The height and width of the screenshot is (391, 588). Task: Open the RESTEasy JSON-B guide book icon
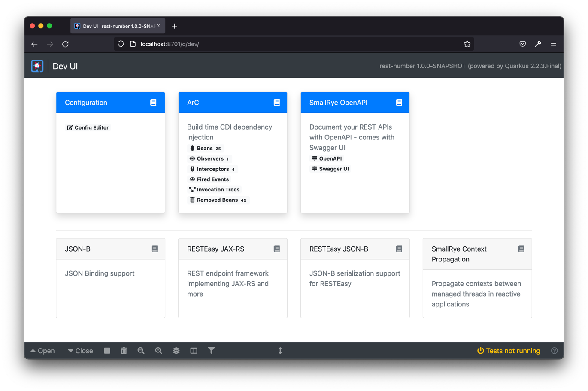(x=399, y=249)
